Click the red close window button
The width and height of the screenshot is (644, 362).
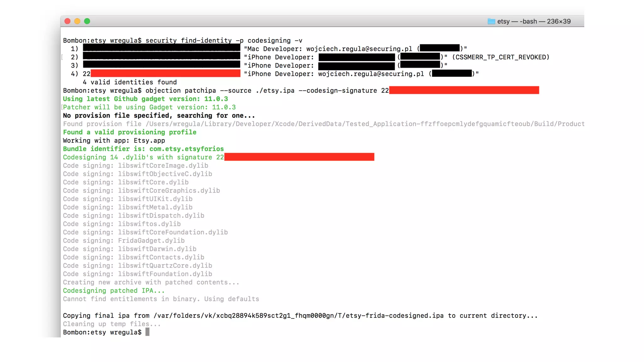pos(67,21)
